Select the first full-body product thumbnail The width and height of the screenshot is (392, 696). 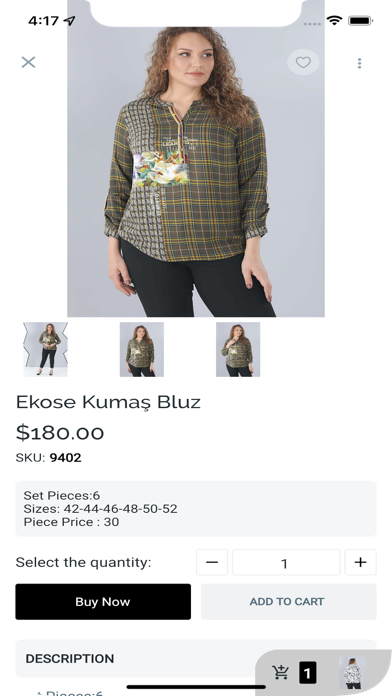[45, 349]
